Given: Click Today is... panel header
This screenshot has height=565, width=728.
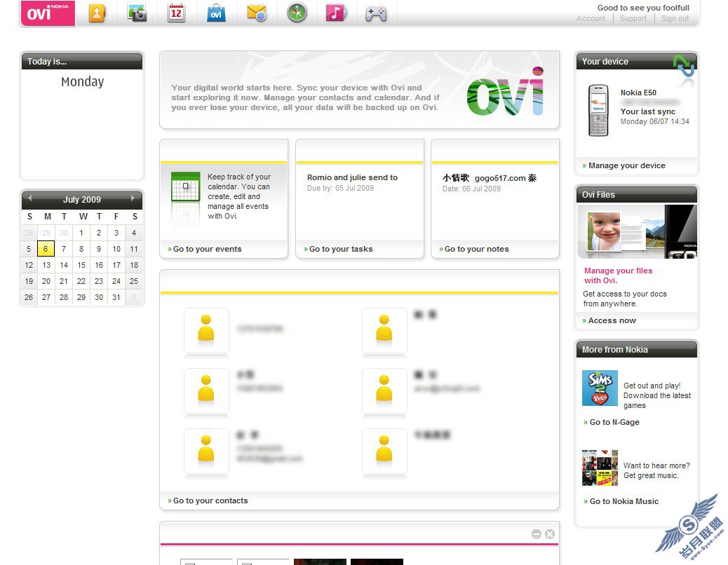Looking at the screenshot, I should (82, 61).
